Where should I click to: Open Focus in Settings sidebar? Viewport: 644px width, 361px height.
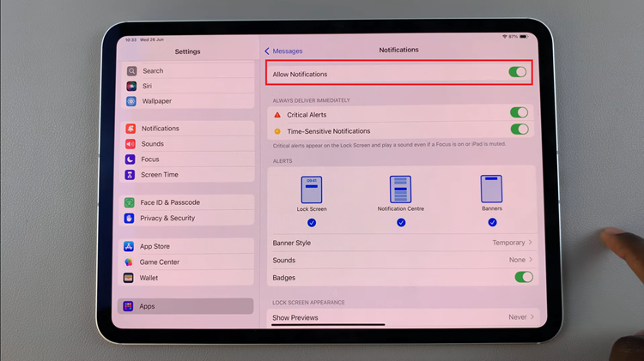[188, 159]
